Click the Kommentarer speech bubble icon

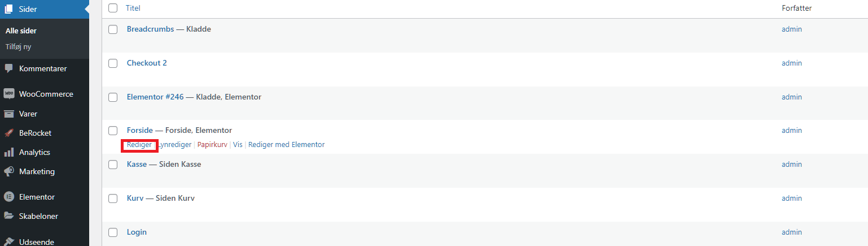click(x=9, y=68)
